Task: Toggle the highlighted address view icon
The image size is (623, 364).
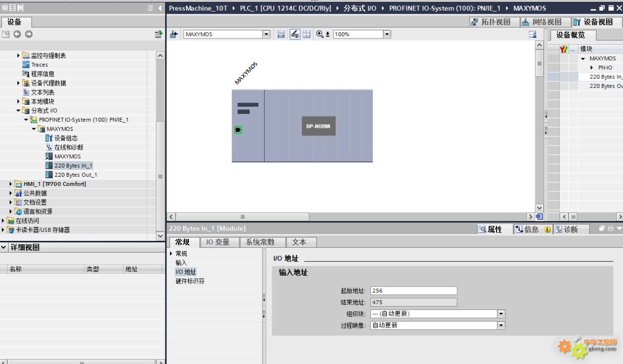Action: pos(295,34)
